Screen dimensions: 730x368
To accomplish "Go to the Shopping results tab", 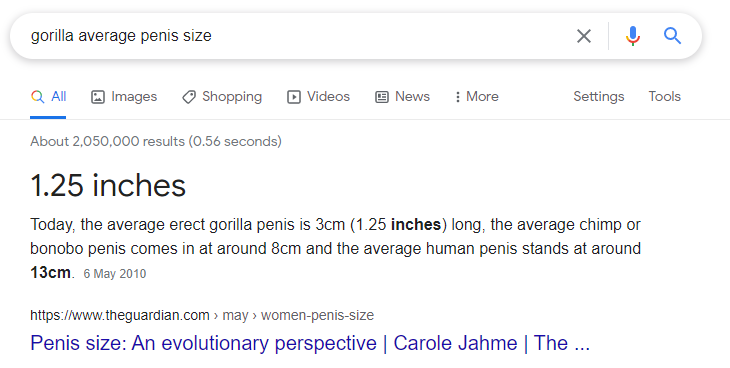I will pos(222,96).
